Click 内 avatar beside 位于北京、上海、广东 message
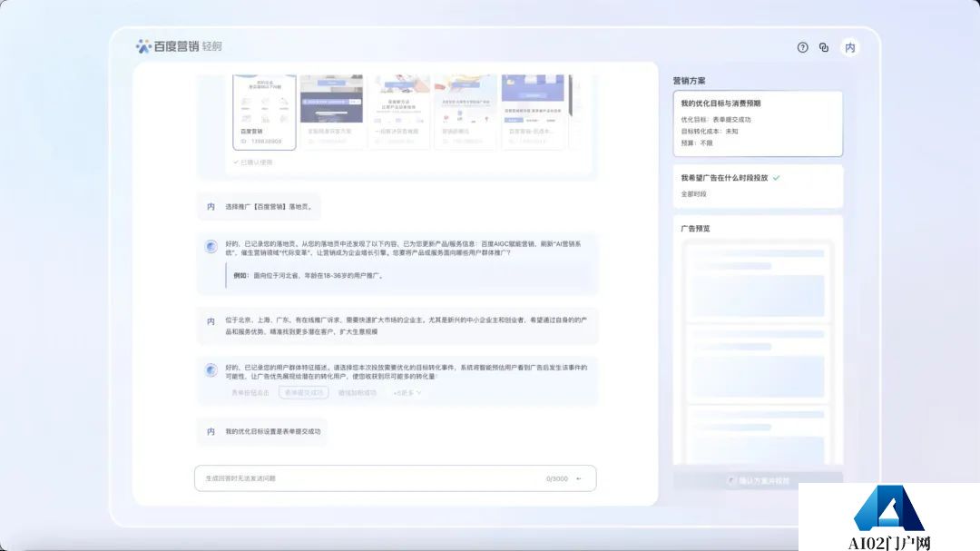The width and height of the screenshot is (980, 551). [211, 320]
